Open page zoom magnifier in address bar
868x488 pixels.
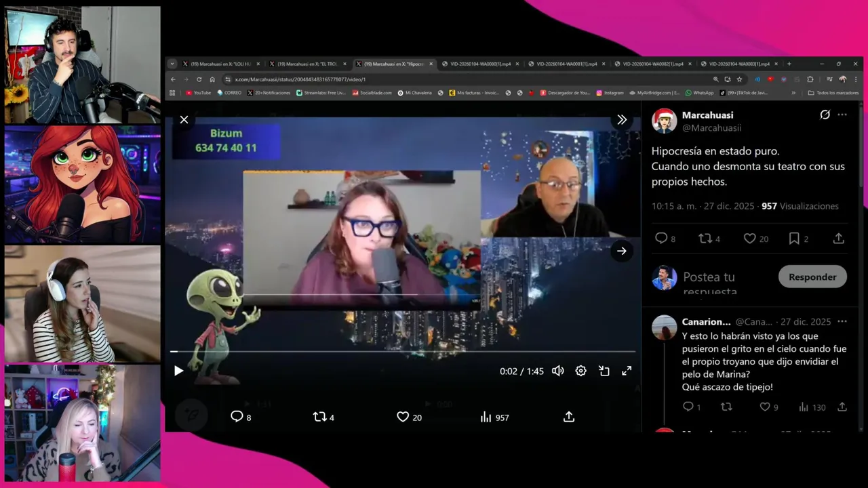tap(715, 79)
